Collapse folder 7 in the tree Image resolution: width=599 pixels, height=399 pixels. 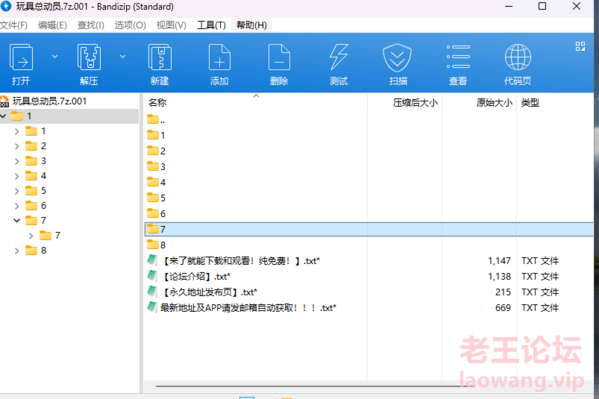click(17, 221)
